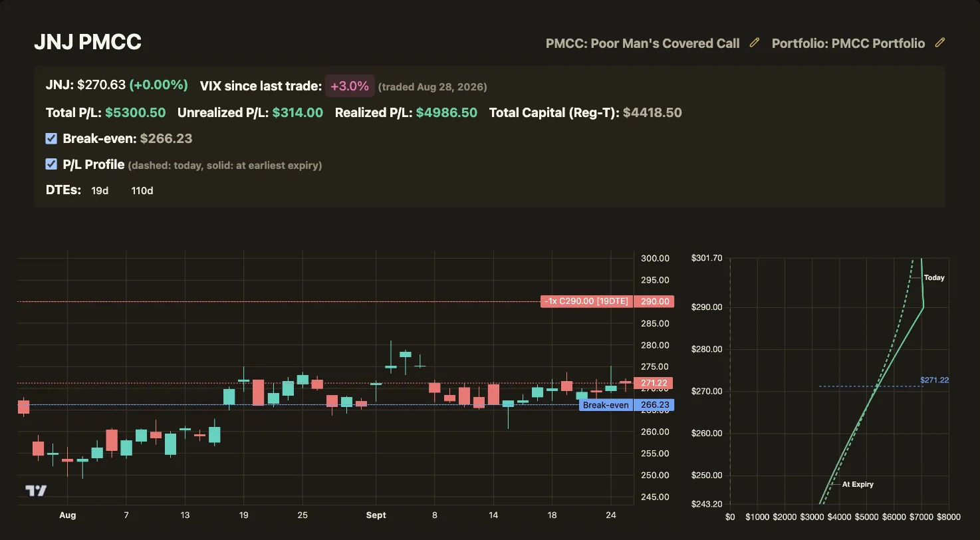Click the VIX +3.0% badge
This screenshot has height=540, width=980.
(350, 86)
